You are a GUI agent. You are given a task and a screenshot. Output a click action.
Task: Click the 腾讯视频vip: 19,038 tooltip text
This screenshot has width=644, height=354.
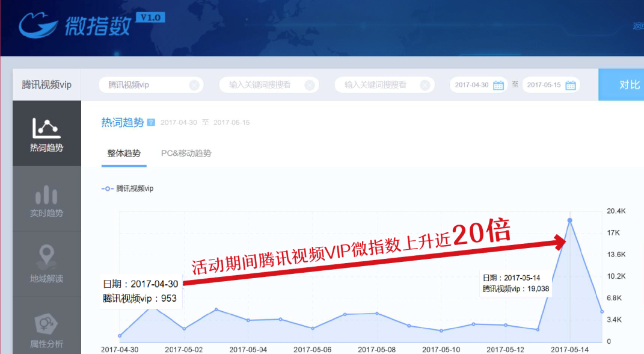point(515,288)
